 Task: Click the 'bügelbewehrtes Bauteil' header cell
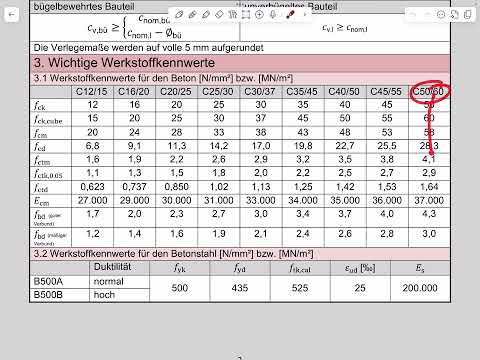(x=84, y=7)
